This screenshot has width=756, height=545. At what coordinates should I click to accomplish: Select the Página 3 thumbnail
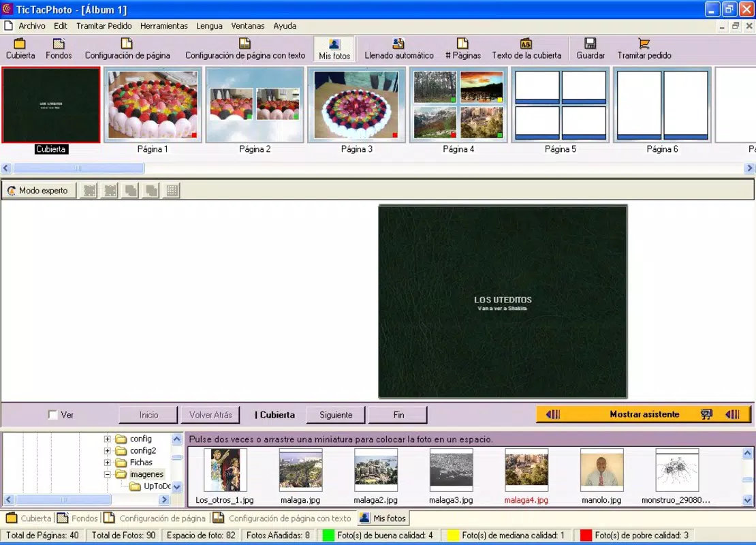click(x=357, y=105)
